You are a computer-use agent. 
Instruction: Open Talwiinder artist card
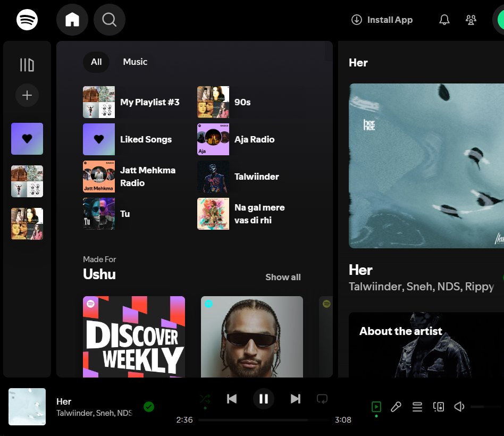click(253, 177)
